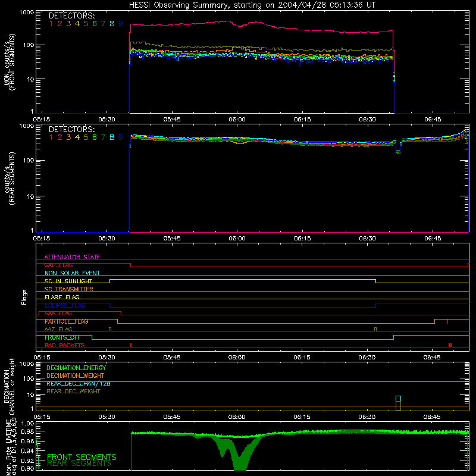Click the ECLIPSE_FLAG label
This screenshot has width=476, height=476.
[x=65, y=305]
